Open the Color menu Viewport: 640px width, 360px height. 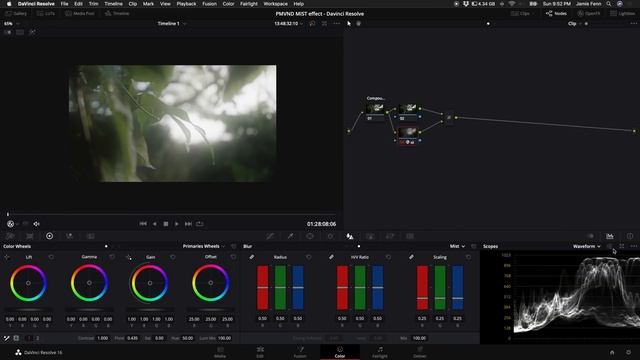[228, 4]
